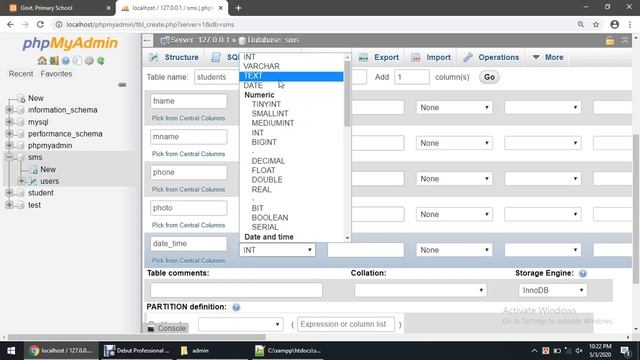Open the partition type dropdown beside Console
The image size is (640, 360).
(240, 324)
